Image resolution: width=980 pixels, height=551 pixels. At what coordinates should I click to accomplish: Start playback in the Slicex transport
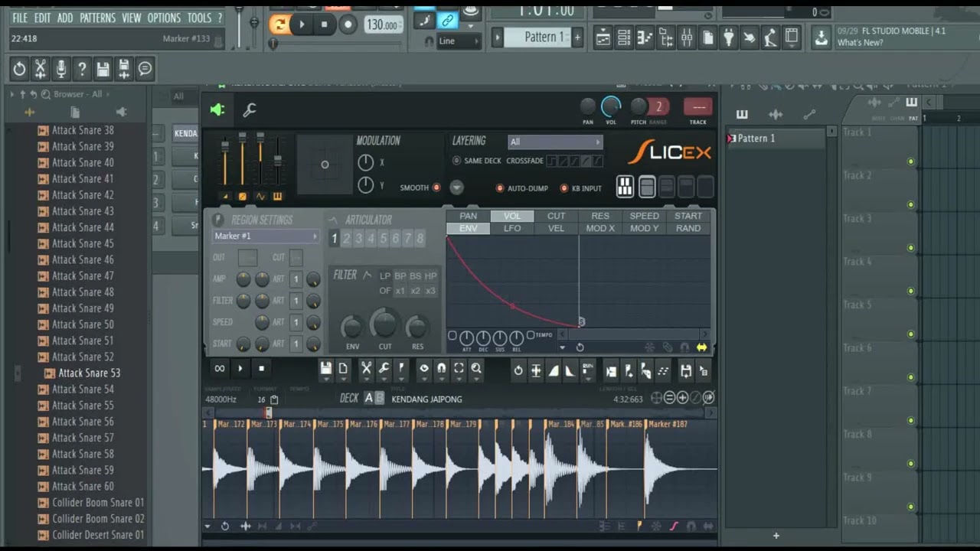click(240, 369)
